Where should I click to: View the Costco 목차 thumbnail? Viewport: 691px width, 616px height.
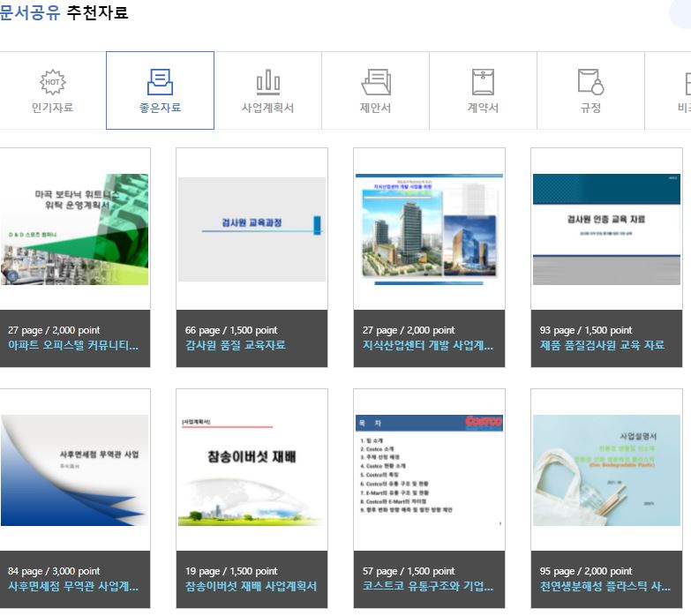tap(429, 470)
